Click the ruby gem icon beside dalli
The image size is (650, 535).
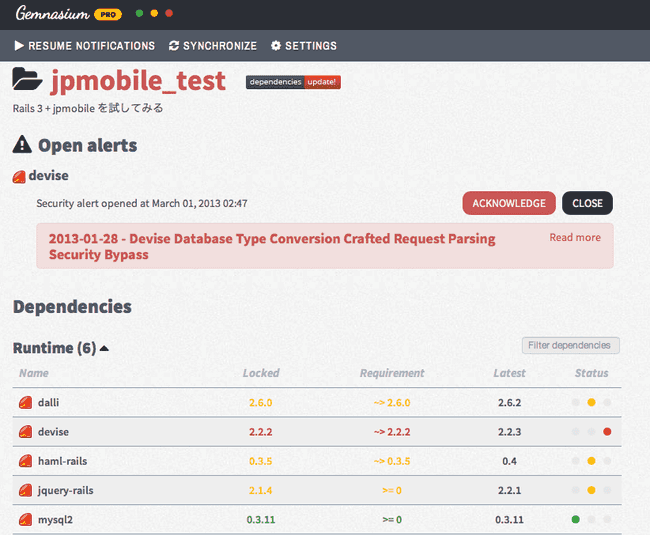click(x=26, y=403)
